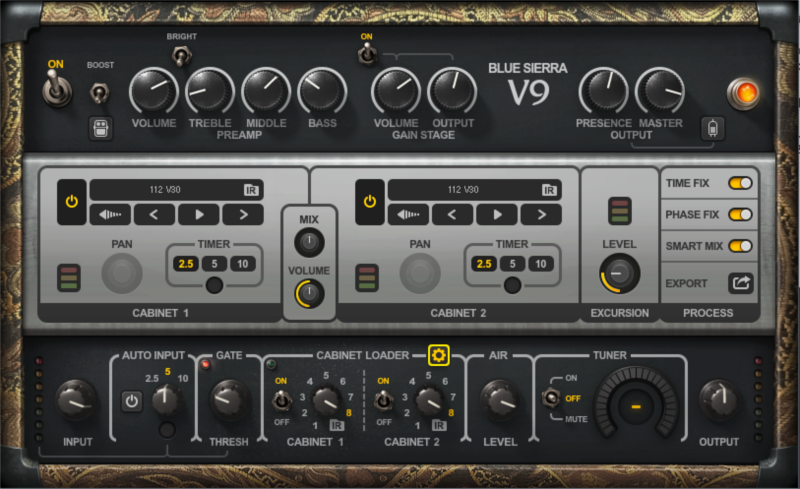This screenshot has height=489, width=800.
Task: Open the Cabinet Loader settings gear
Action: 438,355
